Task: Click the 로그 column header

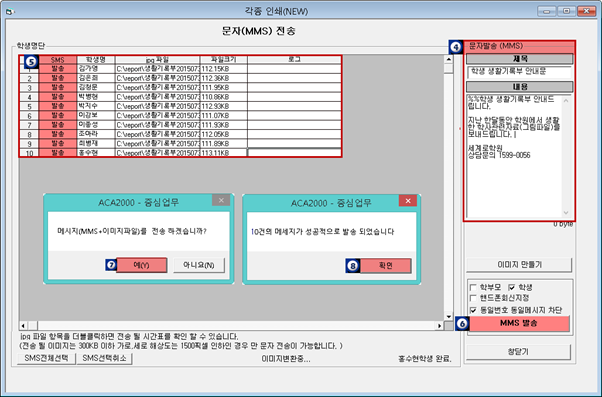Action: point(294,60)
